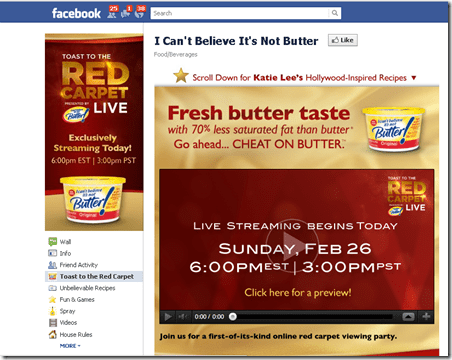The height and width of the screenshot is (360, 452).
Task: Open globe notifications icon
Action: [x=140, y=12]
